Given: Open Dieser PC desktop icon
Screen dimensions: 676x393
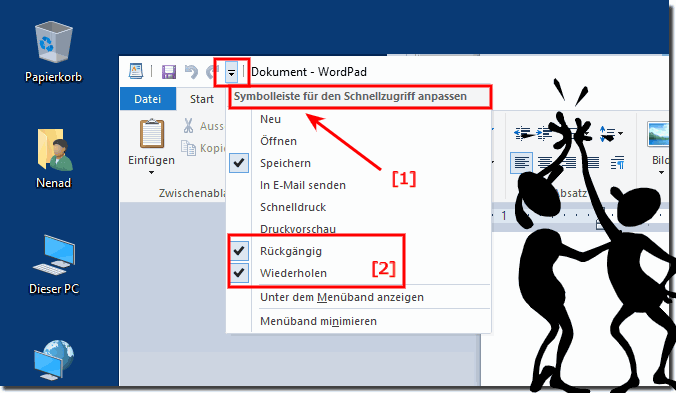Looking at the screenshot, I should click(53, 265).
